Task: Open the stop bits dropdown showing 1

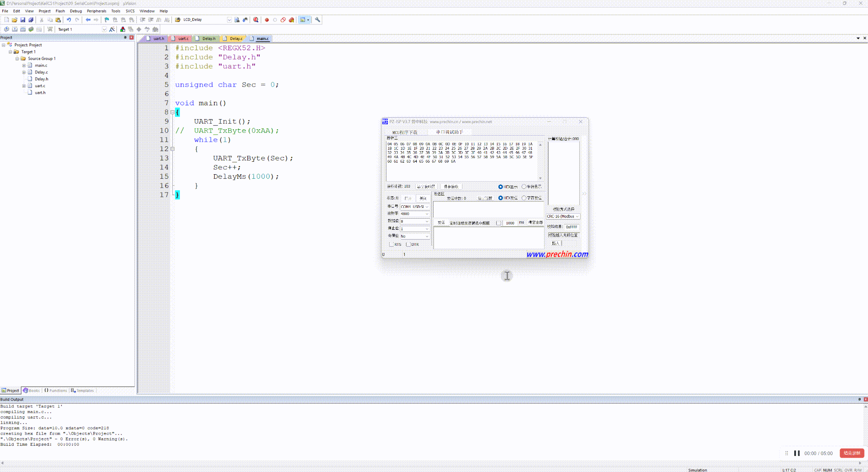Action: coord(415,229)
